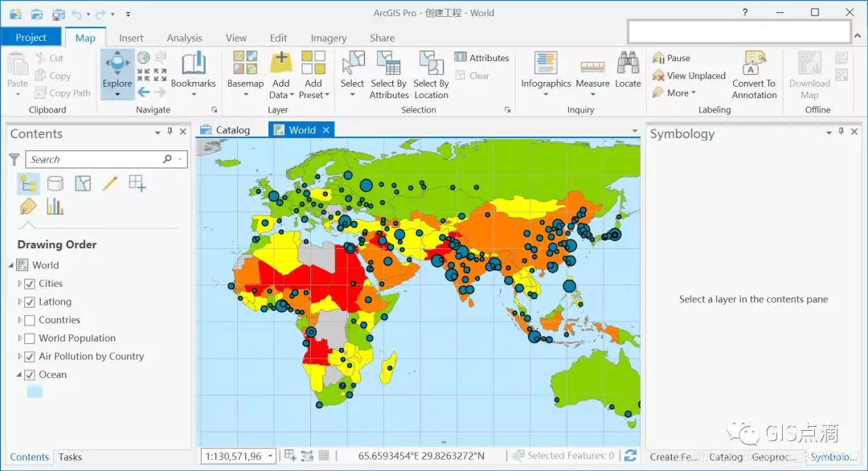Screen dimensions: 868x471
Task: Select the Explore navigation tool
Action: click(117, 74)
